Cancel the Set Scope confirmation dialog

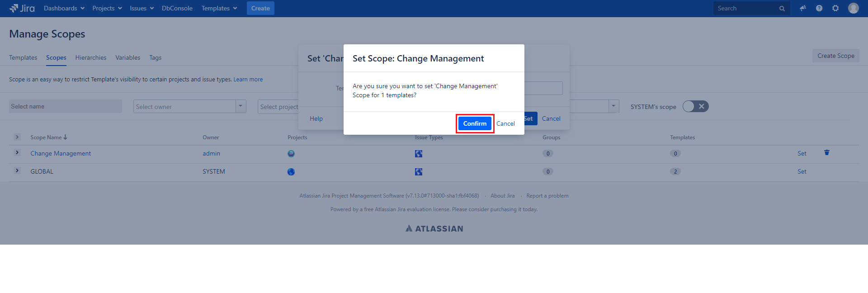(x=505, y=123)
